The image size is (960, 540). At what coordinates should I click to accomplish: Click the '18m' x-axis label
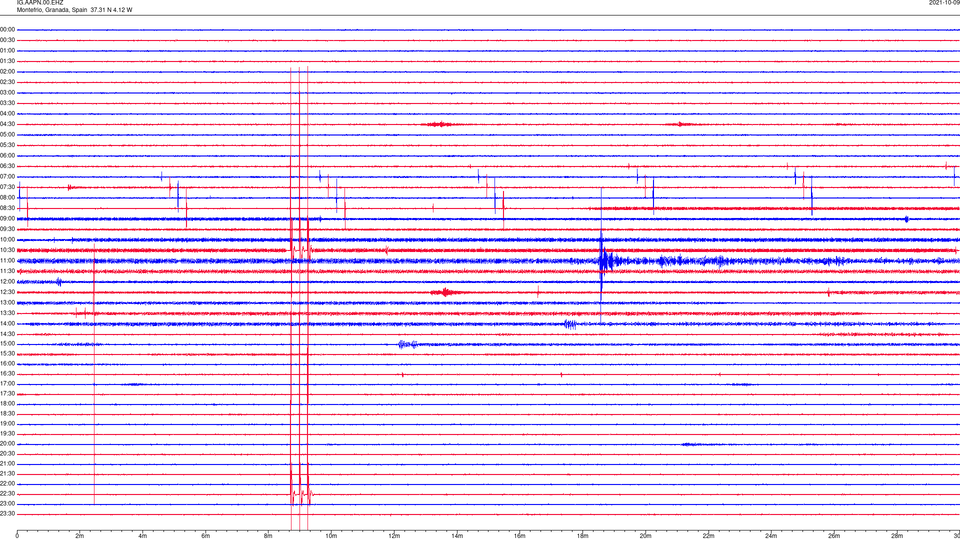582,536
